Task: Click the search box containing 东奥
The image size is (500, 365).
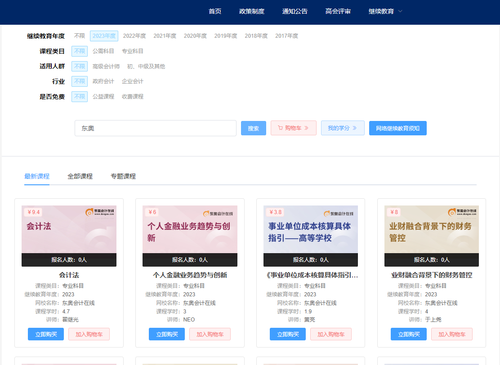Action: pos(155,128)
